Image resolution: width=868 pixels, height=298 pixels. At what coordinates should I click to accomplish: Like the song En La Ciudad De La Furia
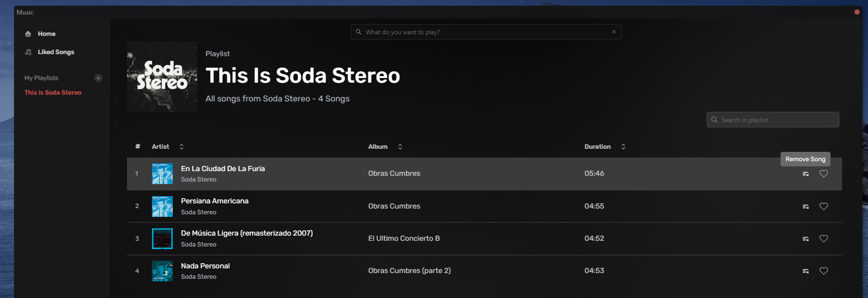click(x=824, y=174)
